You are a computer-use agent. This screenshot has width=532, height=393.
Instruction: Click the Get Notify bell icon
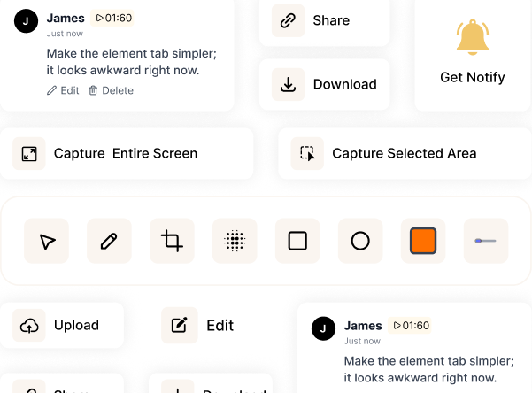coord(473,37)
